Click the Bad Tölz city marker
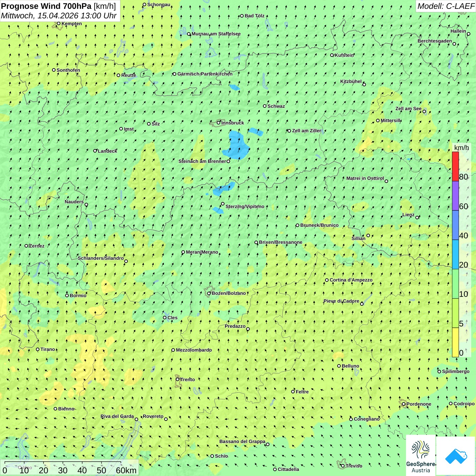This screenshot has height=476, width=476. 242,16
